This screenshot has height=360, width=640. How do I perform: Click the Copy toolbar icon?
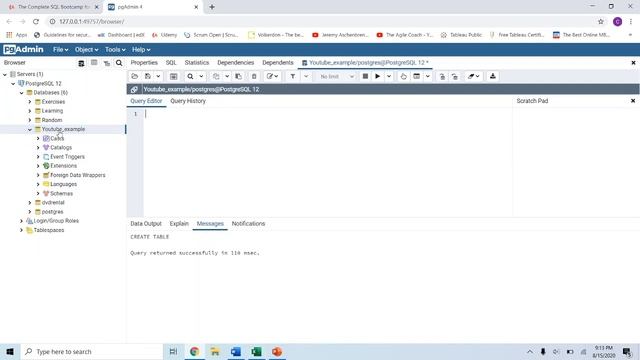(216, 76)
